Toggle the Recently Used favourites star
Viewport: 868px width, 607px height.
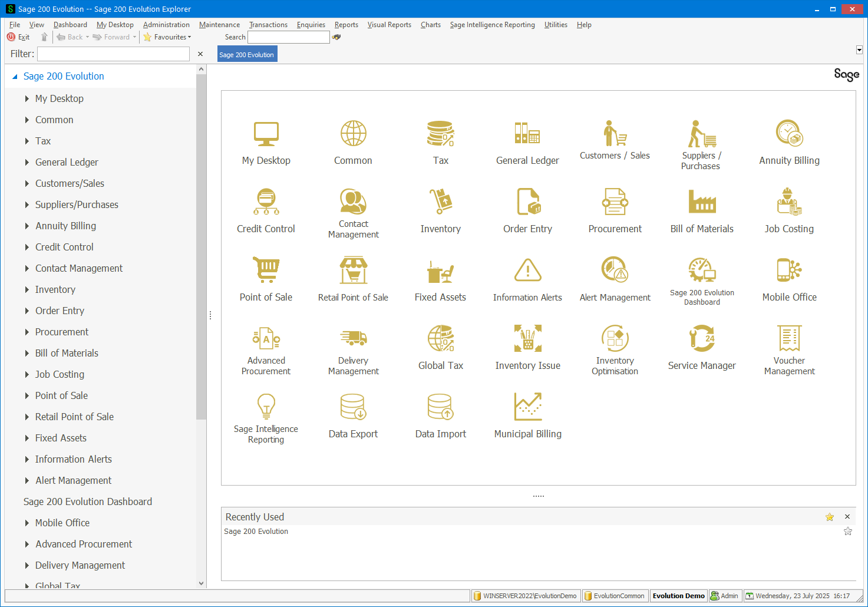coord(830,517)
